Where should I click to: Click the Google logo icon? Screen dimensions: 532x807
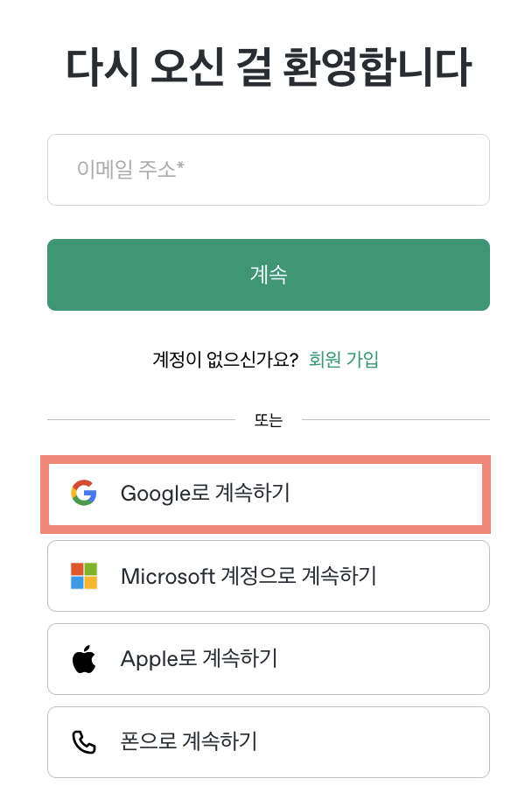(84, 494)
